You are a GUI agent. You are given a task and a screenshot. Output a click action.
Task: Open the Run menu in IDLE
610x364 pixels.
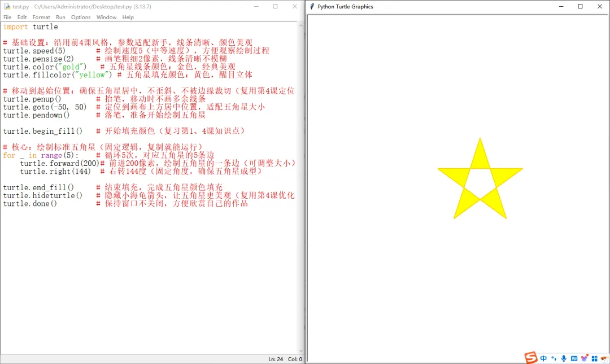tap(60, 17)
